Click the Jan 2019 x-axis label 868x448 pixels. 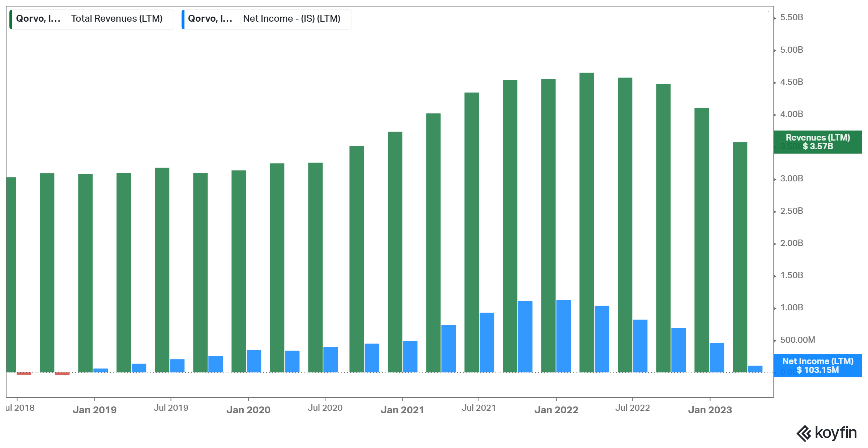pyautogui.click(x=94, y=410)
